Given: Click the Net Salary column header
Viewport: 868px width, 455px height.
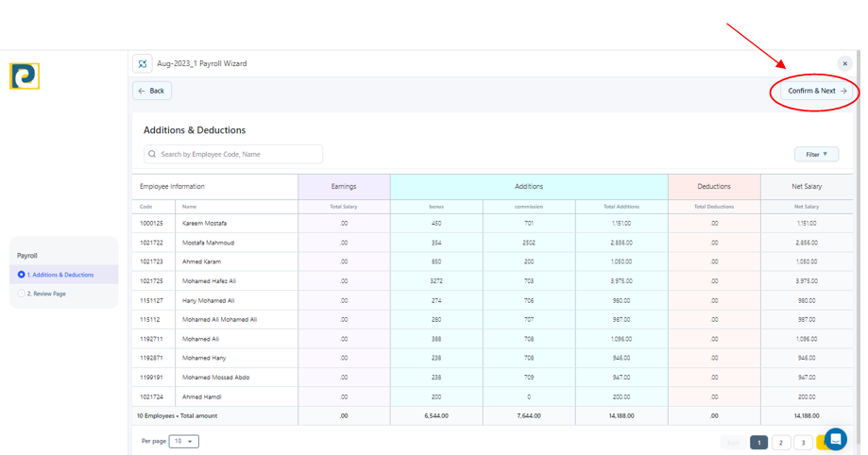Looking at the screenshot, I should [806, 187].
